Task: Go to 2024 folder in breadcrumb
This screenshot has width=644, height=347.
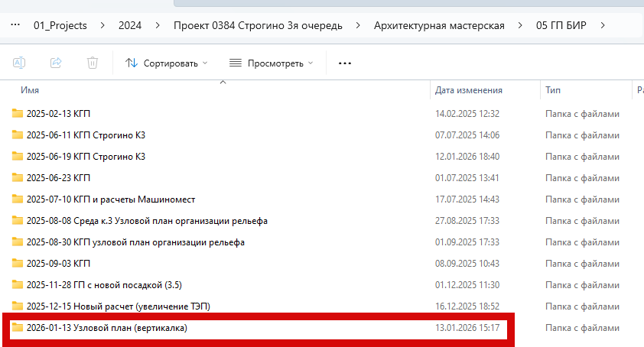Action: [130, 25]
